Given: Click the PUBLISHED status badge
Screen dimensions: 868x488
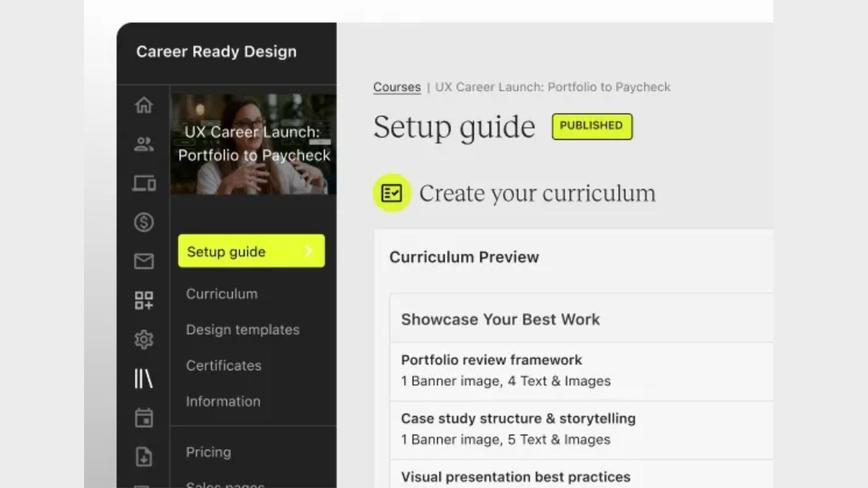Looking at the screenshot, I should click(x=592, y=126).
